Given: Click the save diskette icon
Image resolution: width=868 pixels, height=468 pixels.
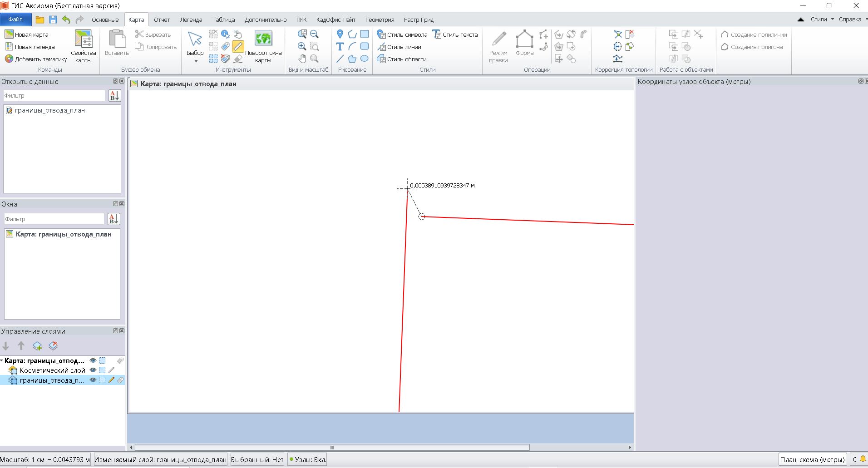Looking at the screenshot, I should [53, 20].
